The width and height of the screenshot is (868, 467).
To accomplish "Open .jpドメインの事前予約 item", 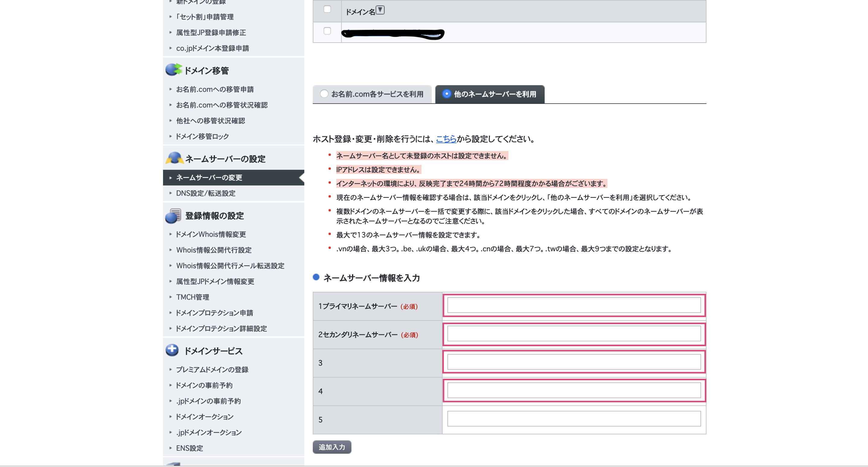I will [x=208, y=401].
